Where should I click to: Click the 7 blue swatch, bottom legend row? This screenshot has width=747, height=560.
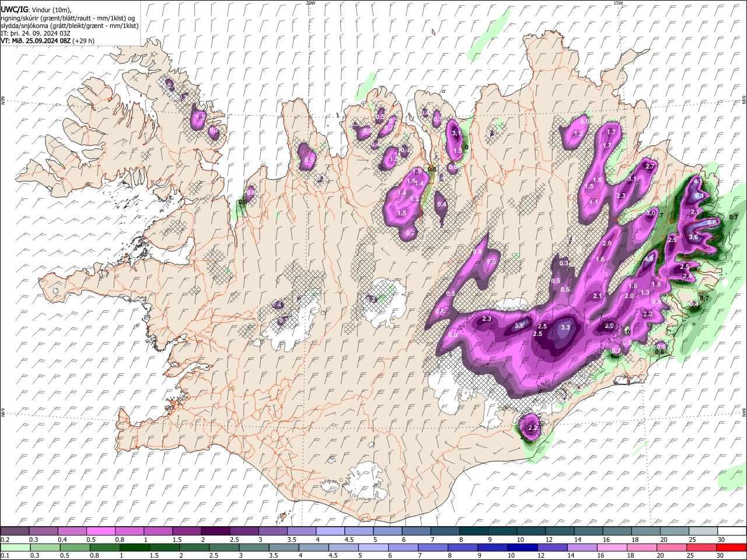[x=432, y=547]
